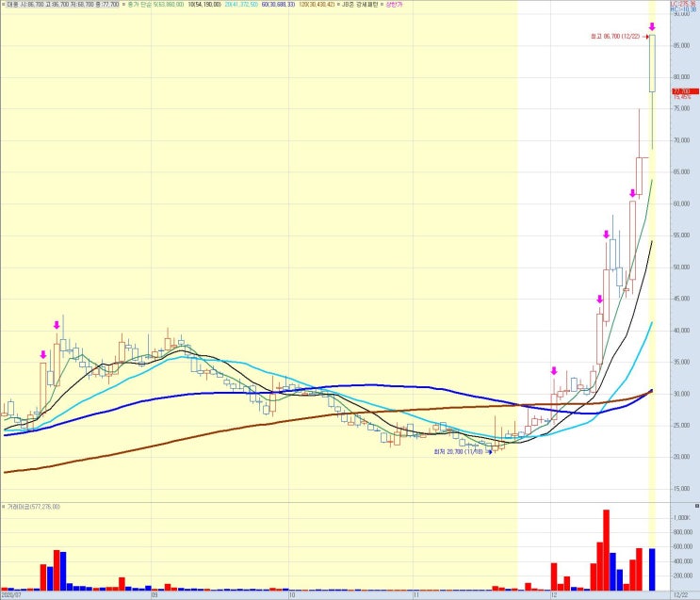Click the low 20,700 annotation
This screenshot has width=700, height=600.
coord(459,452)
